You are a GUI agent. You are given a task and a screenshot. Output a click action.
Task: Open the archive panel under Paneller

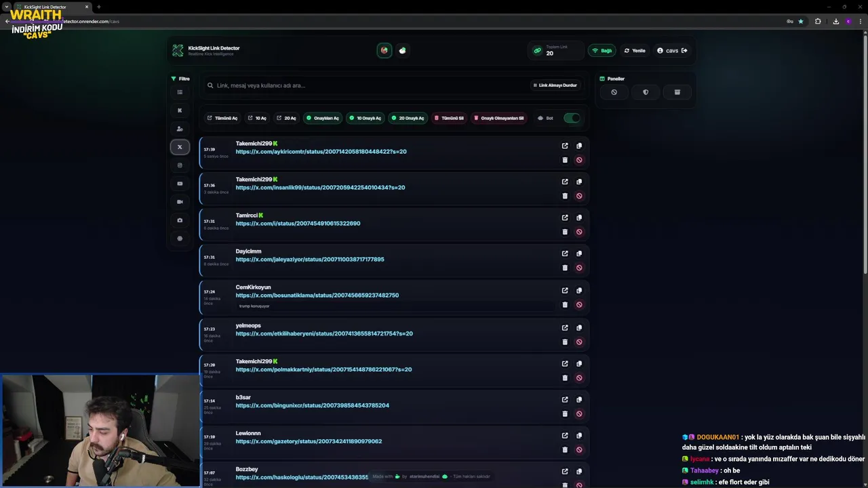click(677, 92)
